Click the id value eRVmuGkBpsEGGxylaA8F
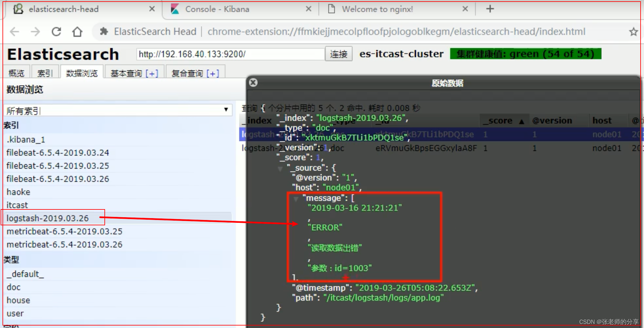This screenshot has width=644, height=328. click(426, 148)
